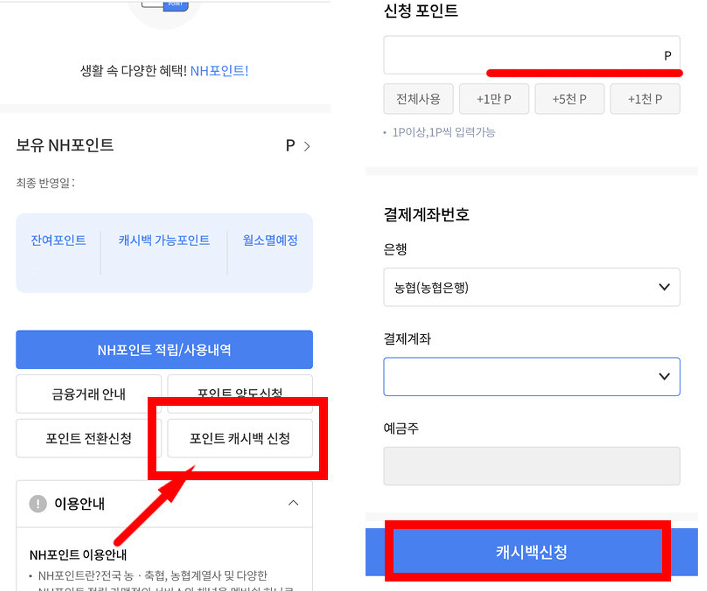
Task: Click the 1P이상,1P씩 입력가능 note
Action: tap(444, 132)
